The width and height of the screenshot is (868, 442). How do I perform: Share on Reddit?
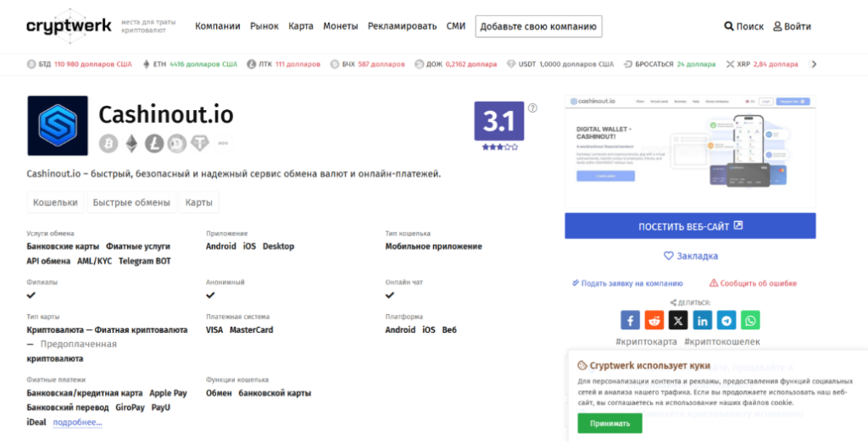pos(654,320)
